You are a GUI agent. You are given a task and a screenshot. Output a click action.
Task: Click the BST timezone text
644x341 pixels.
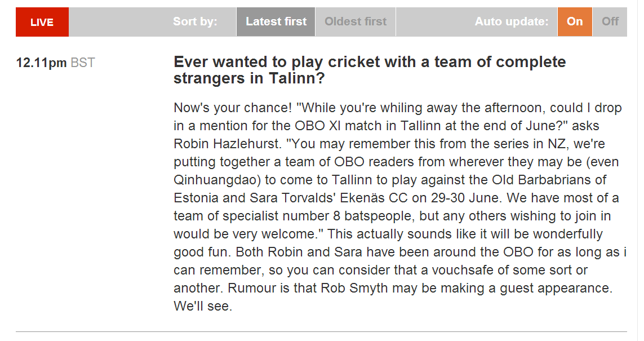coord(83,63)
